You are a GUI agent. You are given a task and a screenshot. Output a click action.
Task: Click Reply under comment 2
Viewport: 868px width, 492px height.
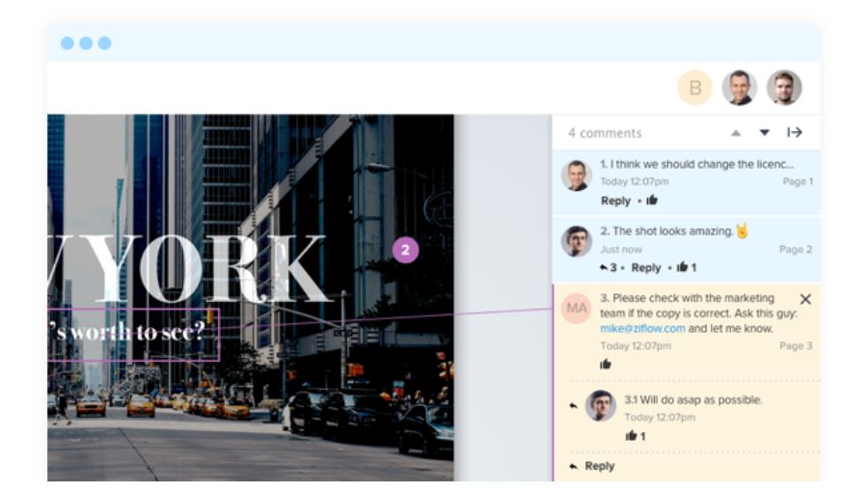pyautogui.click(x=645, y=267)
